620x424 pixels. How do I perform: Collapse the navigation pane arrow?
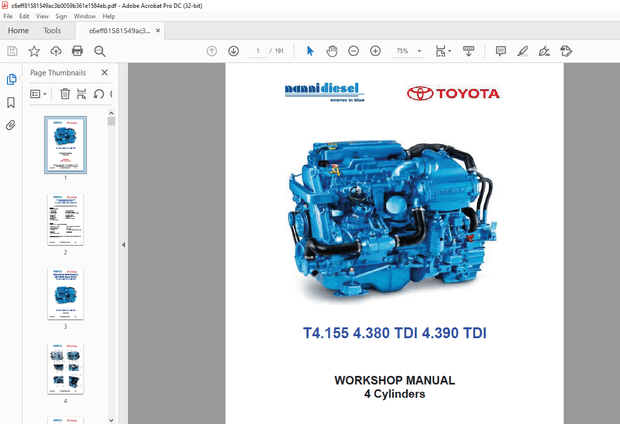(x=123, y=245)
